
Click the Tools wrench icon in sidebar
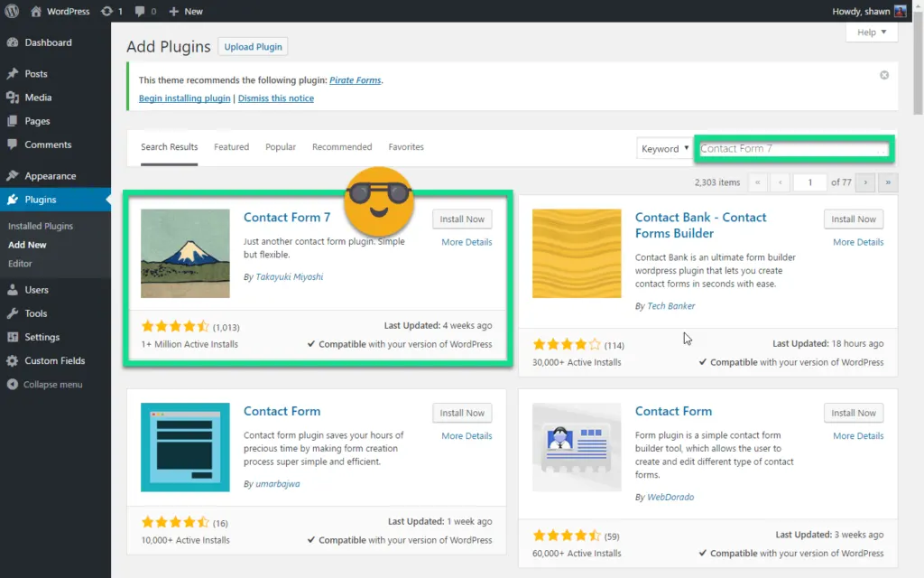[13, 313]
